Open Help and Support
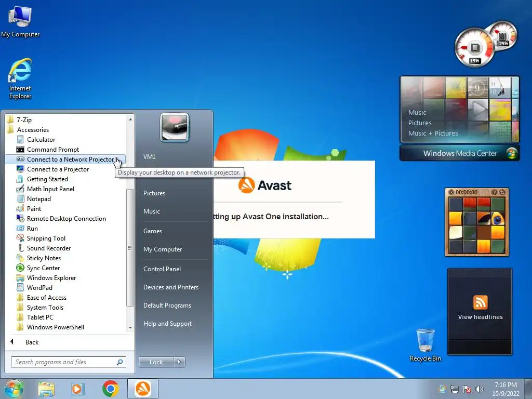Screen dimensions: 532x399 167,324
